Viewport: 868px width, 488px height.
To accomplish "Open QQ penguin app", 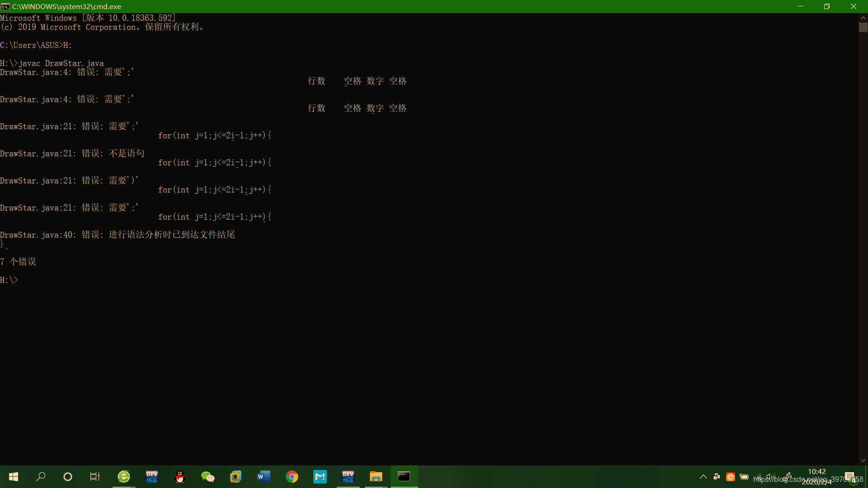I will click(x=180, y=477).
